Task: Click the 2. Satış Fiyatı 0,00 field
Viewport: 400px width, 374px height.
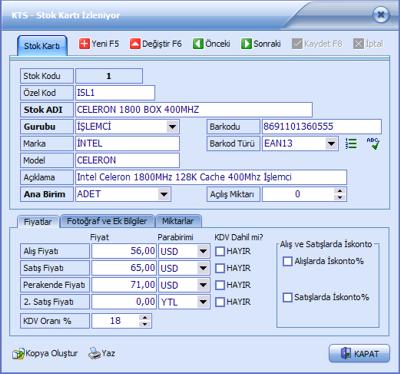Action: tap(124, 302)
